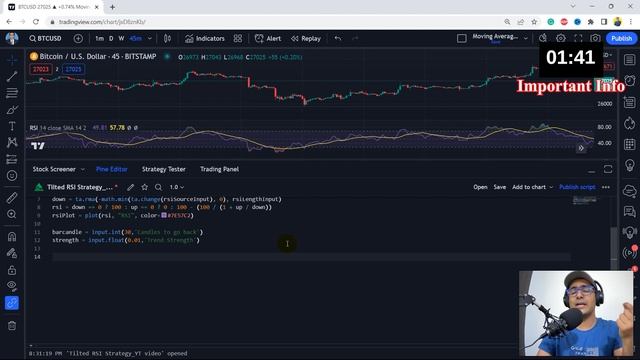The image size is (640, 360).
Task: Select the crosshair cursor tool
Action: tap(12, 60)
